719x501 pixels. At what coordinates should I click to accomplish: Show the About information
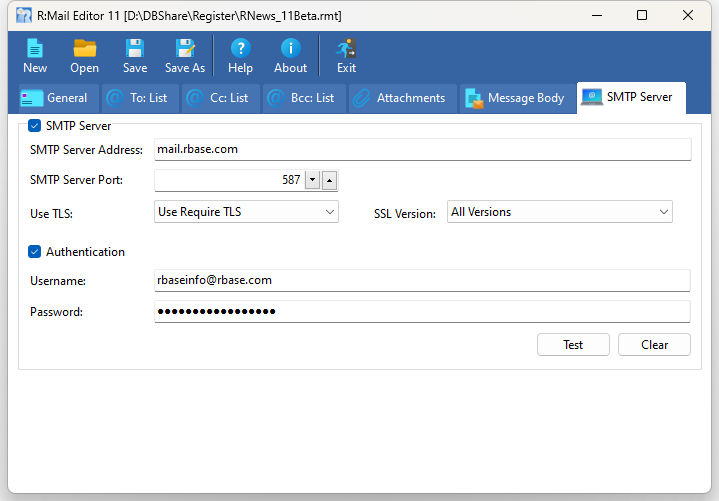pyautogui.click(x=290, y=56)
